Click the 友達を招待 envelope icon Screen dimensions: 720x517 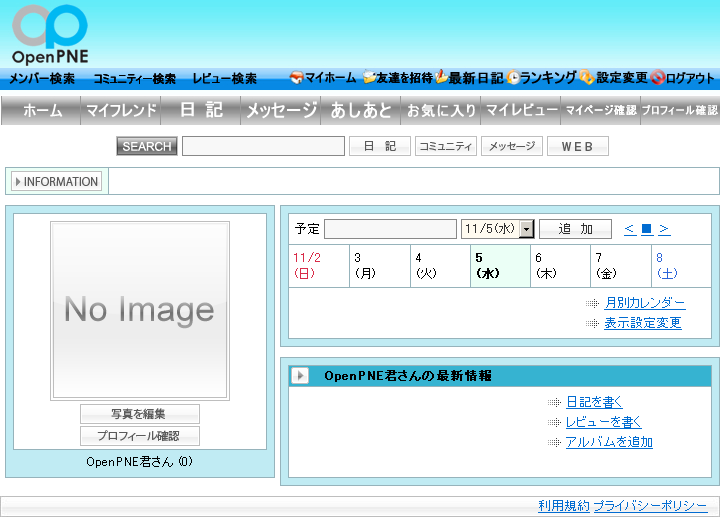(x=369, y=78)
